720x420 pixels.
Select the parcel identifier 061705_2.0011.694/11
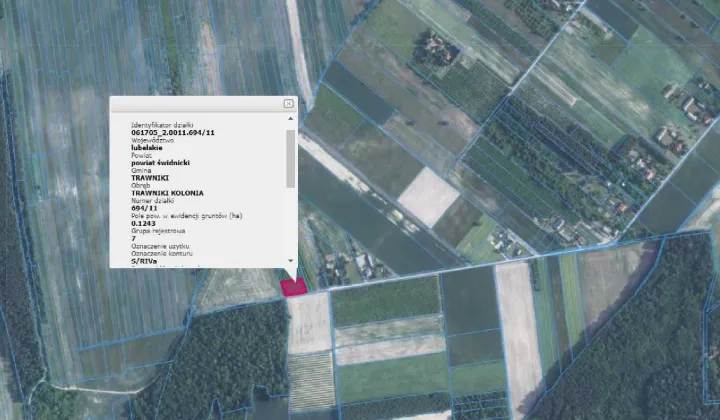coord(173,133)
